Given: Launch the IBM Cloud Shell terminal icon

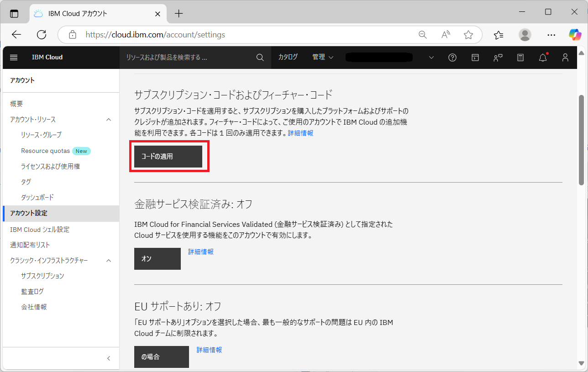Looking at the screenshot, I should pos(475,57).
